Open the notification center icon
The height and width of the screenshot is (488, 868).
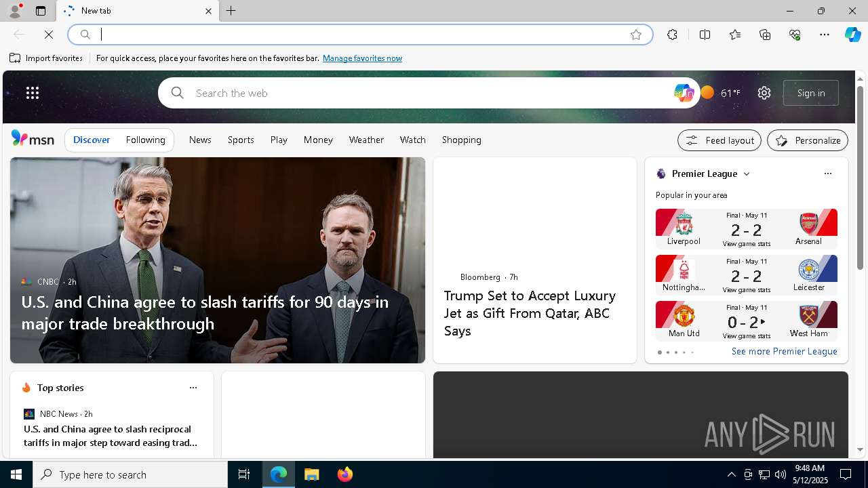pos(846,474)
